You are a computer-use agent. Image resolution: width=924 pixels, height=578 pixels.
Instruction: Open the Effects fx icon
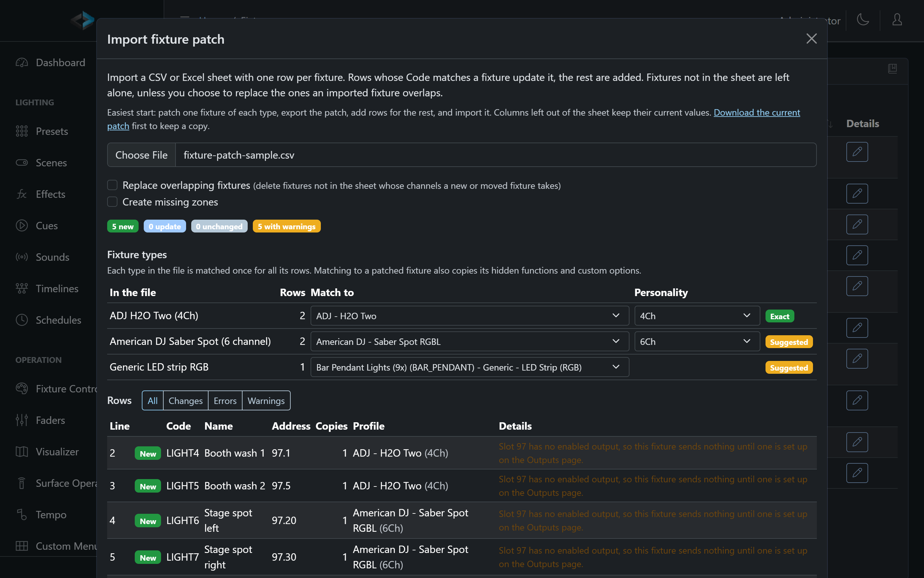coord(22,194)
